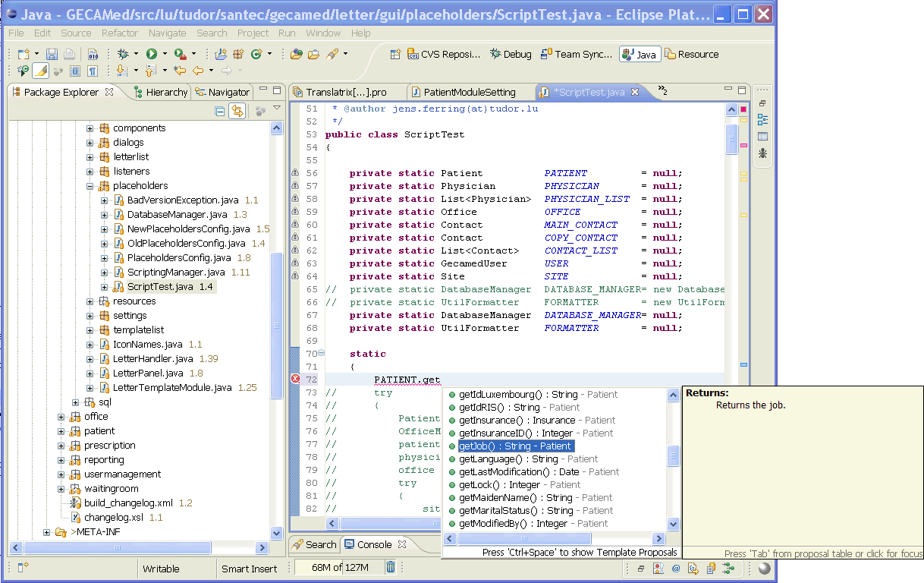Run garbage collector with trash icon
The height and width of the screenshot is (583, 924).
[390, 567]
